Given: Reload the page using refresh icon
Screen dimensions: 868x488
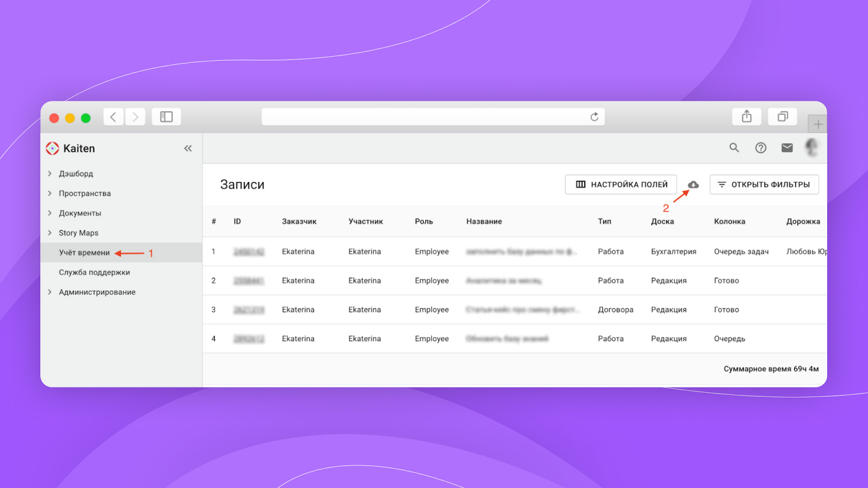Looking at the screenshot, I should [x=594, y=117].
